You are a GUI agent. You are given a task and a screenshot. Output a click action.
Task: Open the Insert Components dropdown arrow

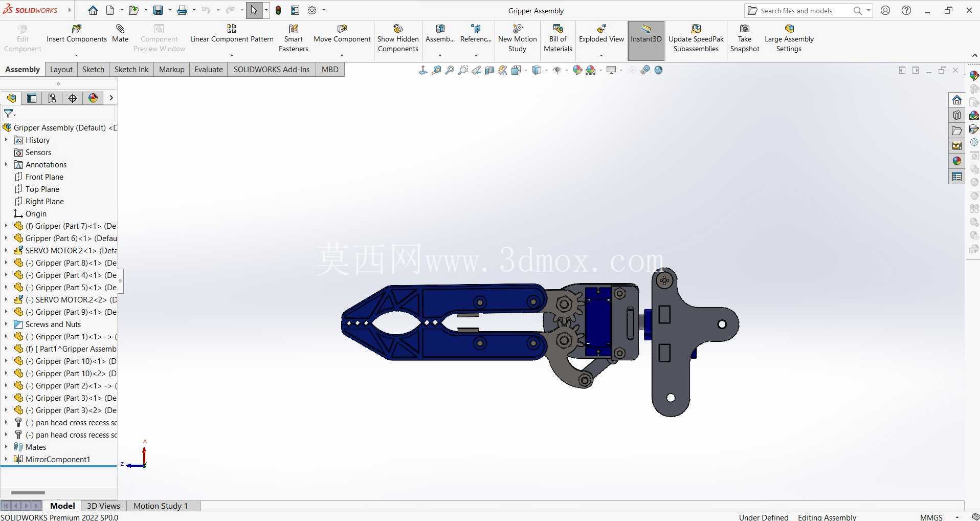pos(76,55)
